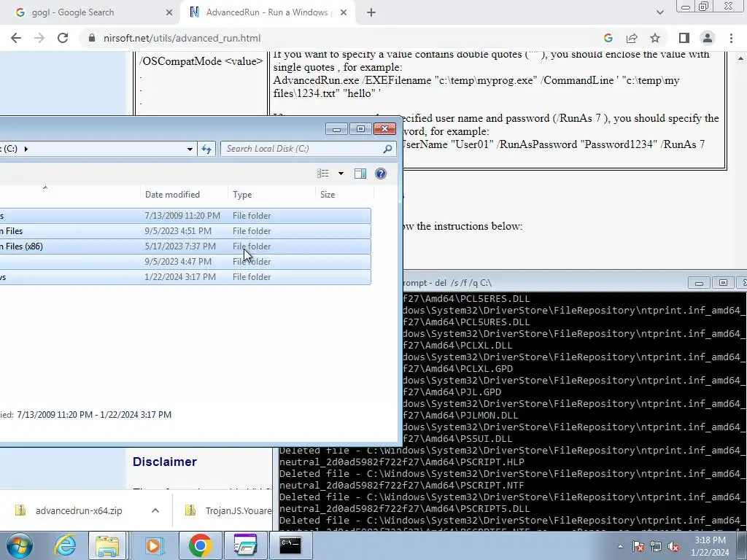Select folder row dated 9/5/2023 4:51 PM
Viewport: 747px width, 560px height.
(x=185, y=231)
